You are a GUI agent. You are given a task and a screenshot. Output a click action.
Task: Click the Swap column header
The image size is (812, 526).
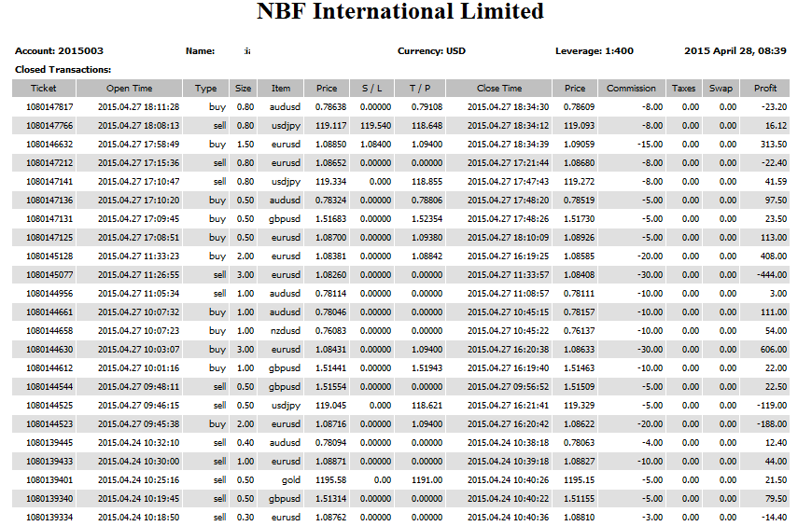click(x=721, y=88)
